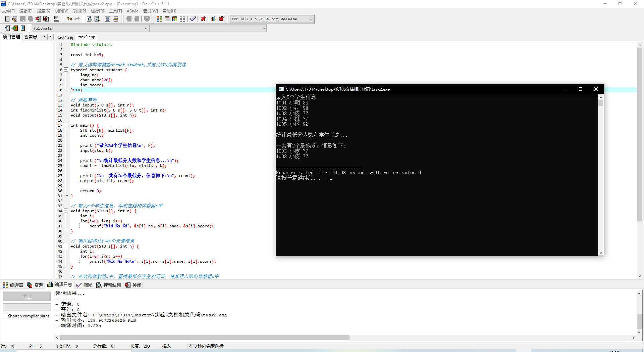Open the 运行[R] menu

[97, 11]
